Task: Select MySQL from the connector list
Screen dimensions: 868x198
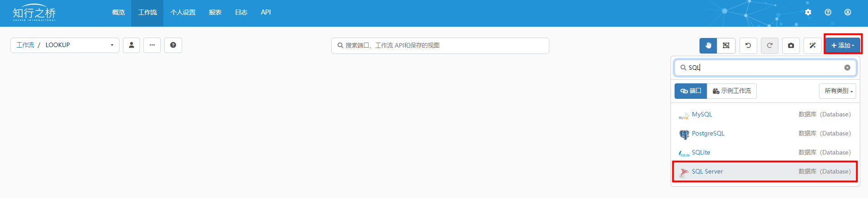Action: tap(765, 115)
